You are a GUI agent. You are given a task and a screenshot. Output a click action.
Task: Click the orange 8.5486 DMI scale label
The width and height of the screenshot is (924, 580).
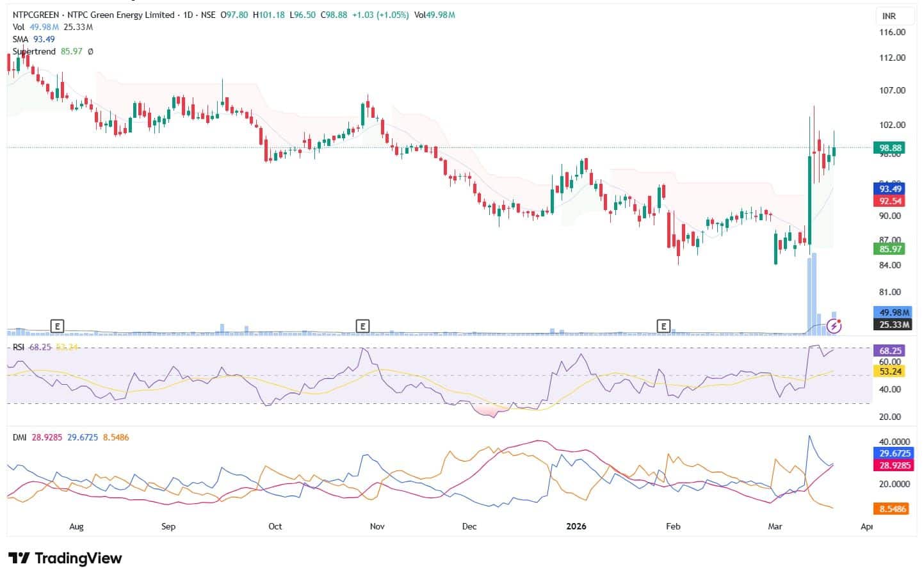pos(891,509)
